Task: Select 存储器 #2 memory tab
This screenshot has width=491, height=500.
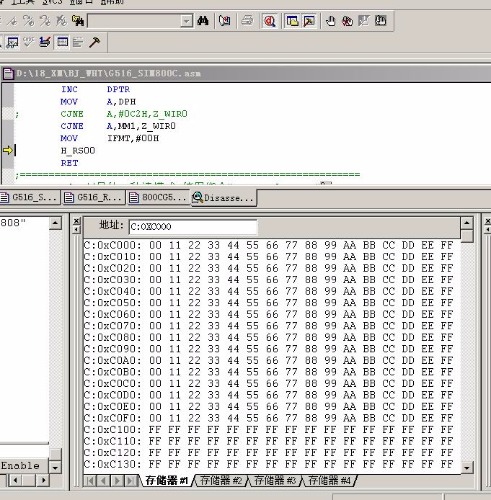Action: pos(221,480)
